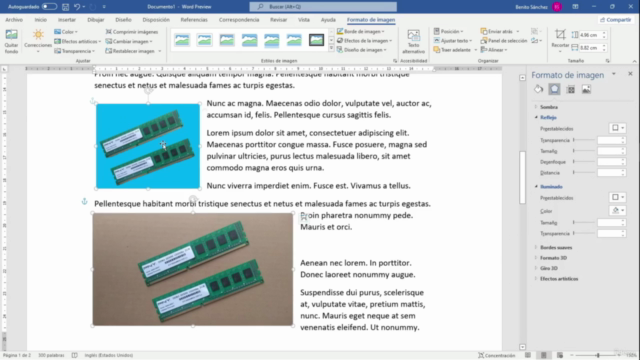Open Borde de imagen dropdown
The height and width of the screenshot is (360, 640).
(x=360, y=31)
